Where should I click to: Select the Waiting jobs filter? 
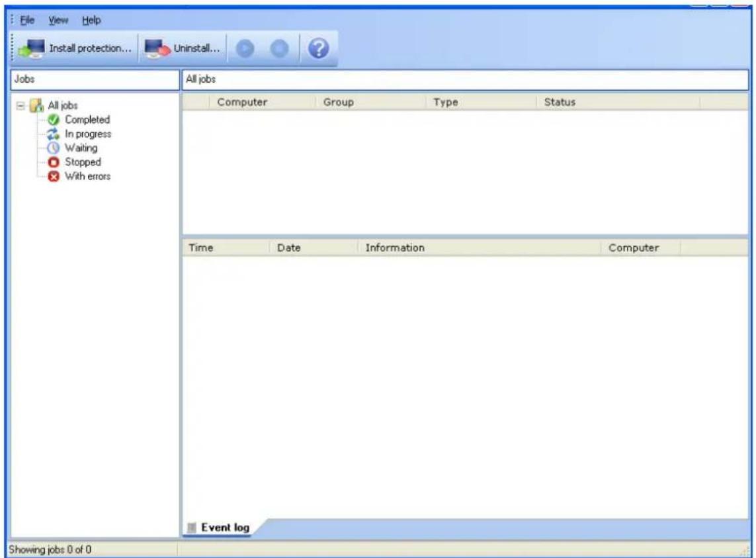tap(81, 148)
